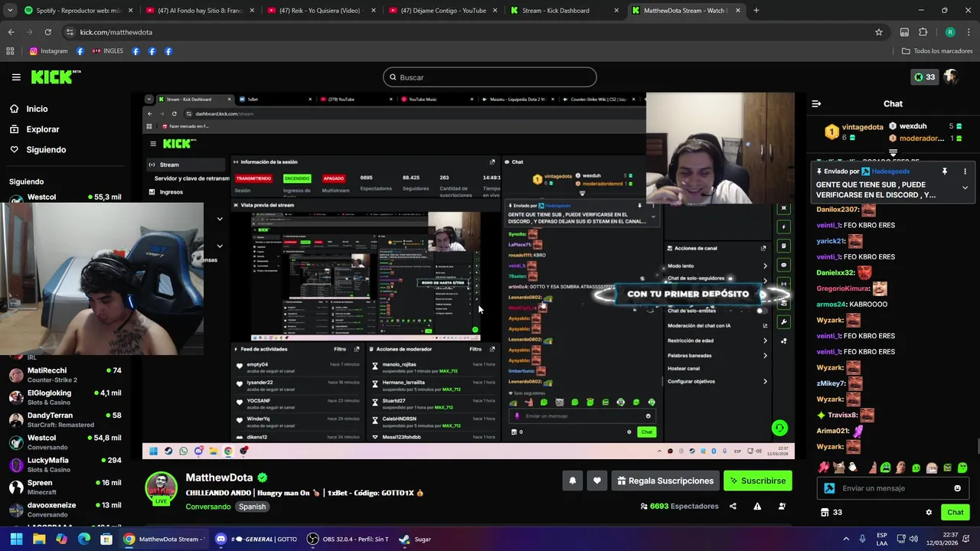Focus the Buscar search box
The image size is (980, 551).
490,77
